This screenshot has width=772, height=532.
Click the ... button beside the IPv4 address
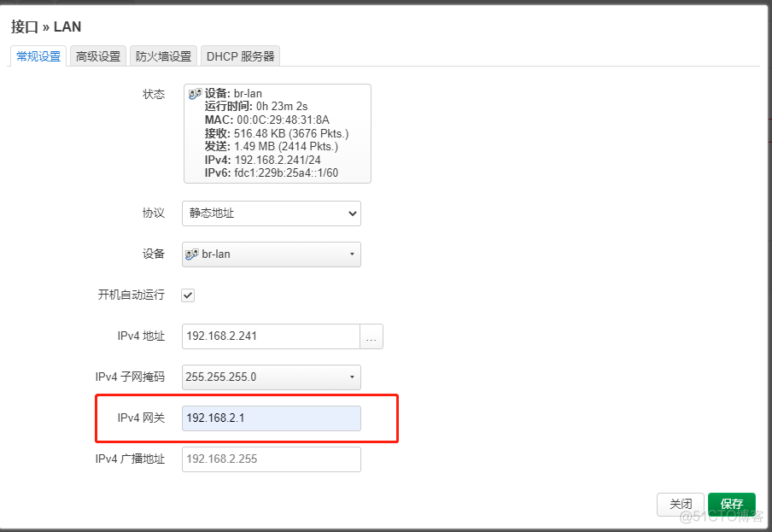(371, 336)
